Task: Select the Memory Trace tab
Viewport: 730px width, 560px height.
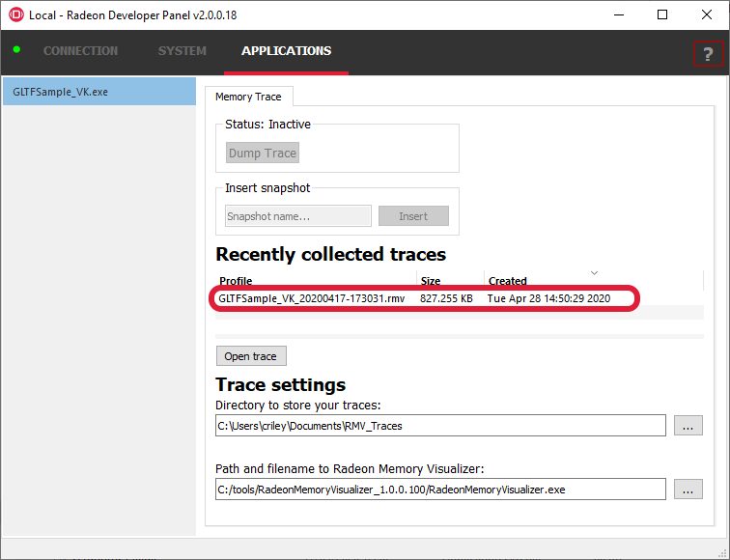Action: point(248,97)
